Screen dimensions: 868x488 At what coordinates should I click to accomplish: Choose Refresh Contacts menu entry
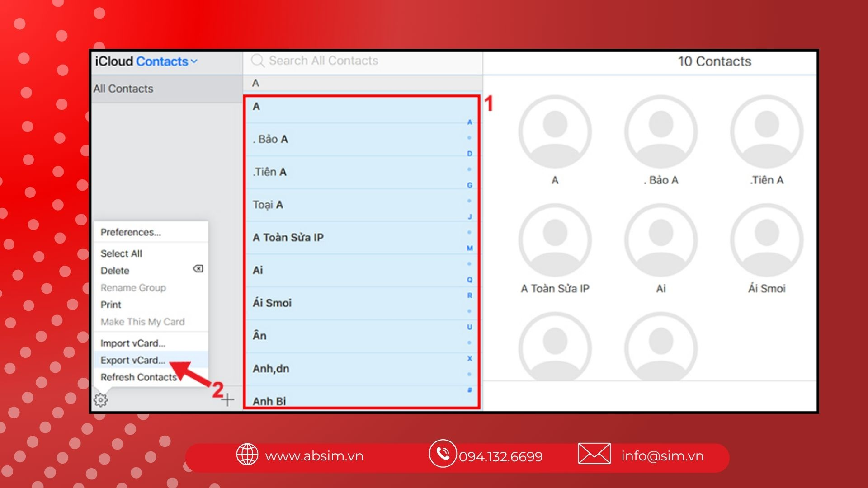(x=151, y=377)
